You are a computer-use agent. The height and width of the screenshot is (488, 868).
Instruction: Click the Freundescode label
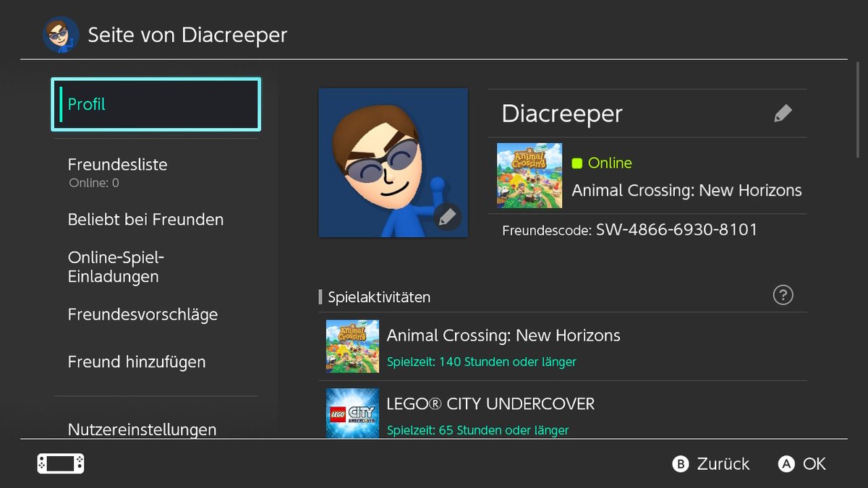click(x=547, y=231)
